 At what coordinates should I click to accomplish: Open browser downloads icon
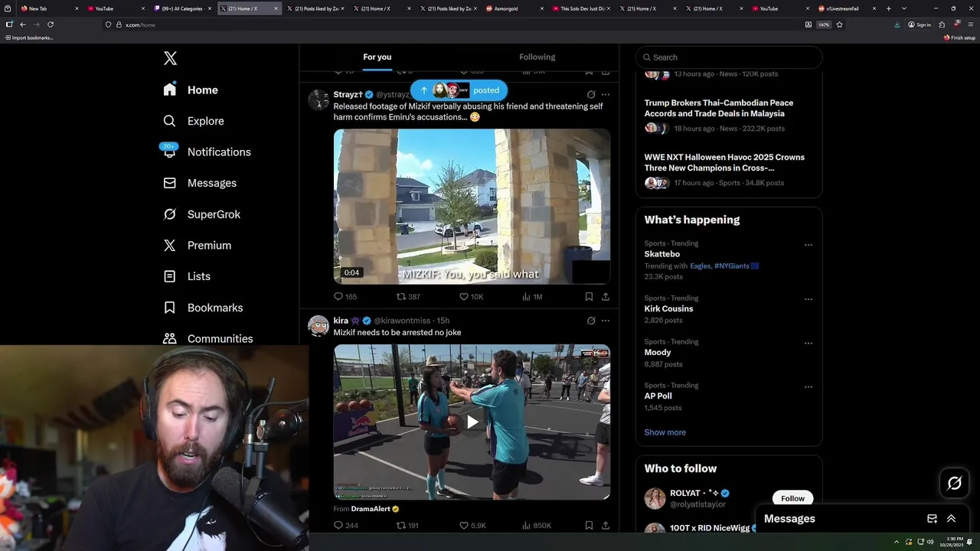pyautogui.click(x=897, y=24)
